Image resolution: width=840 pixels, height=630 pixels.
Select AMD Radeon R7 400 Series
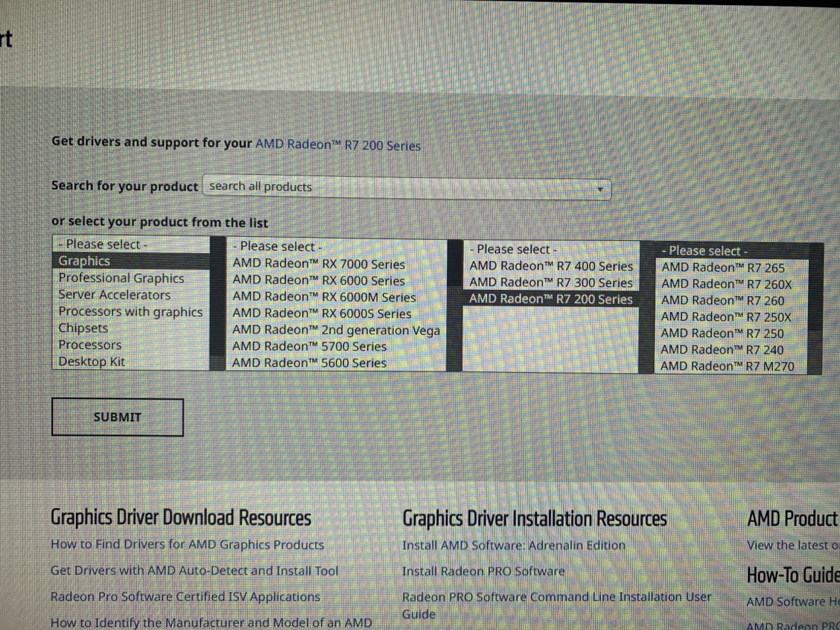551,266
